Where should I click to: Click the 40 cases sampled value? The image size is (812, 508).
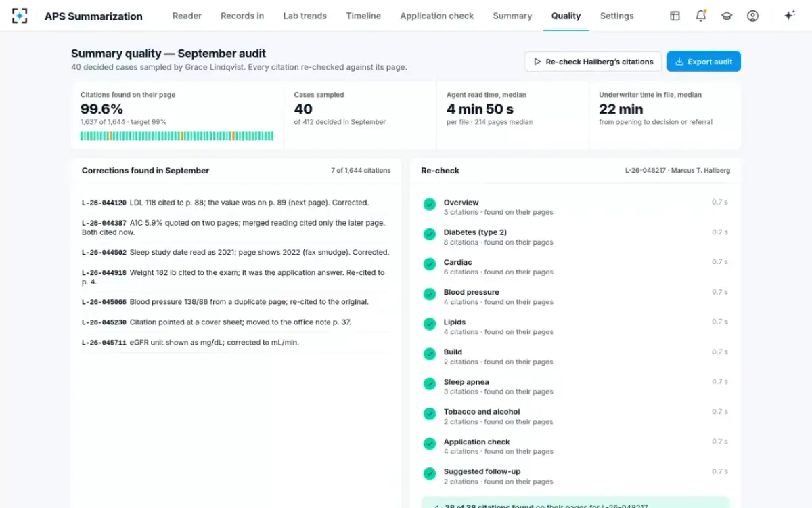[x=303, y=109]
